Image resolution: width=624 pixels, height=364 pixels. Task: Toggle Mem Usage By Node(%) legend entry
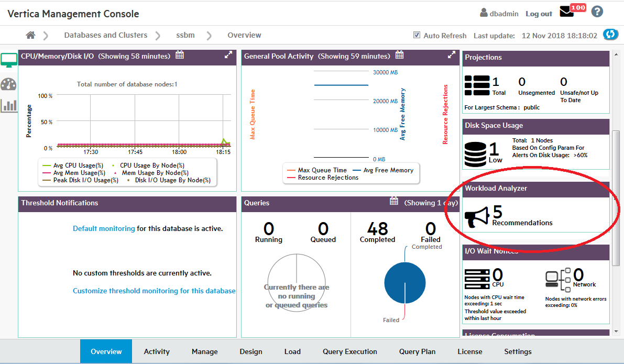[151, 173]
